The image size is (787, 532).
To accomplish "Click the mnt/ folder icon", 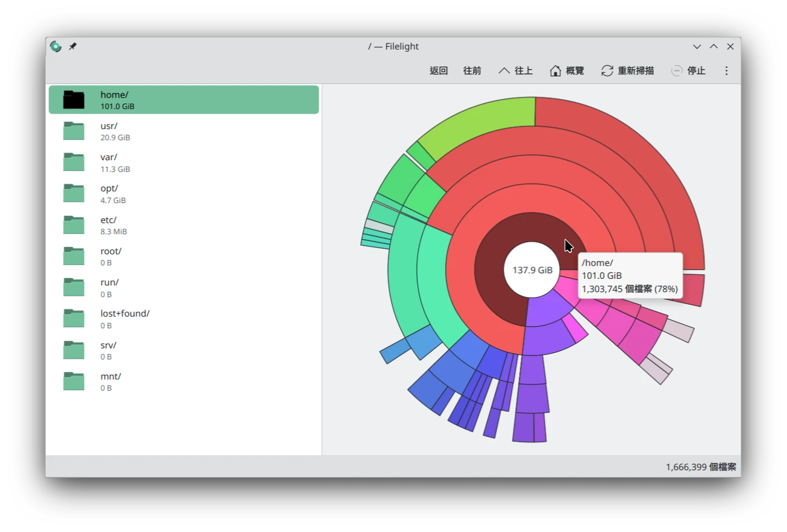I will (x=74, y=382).
